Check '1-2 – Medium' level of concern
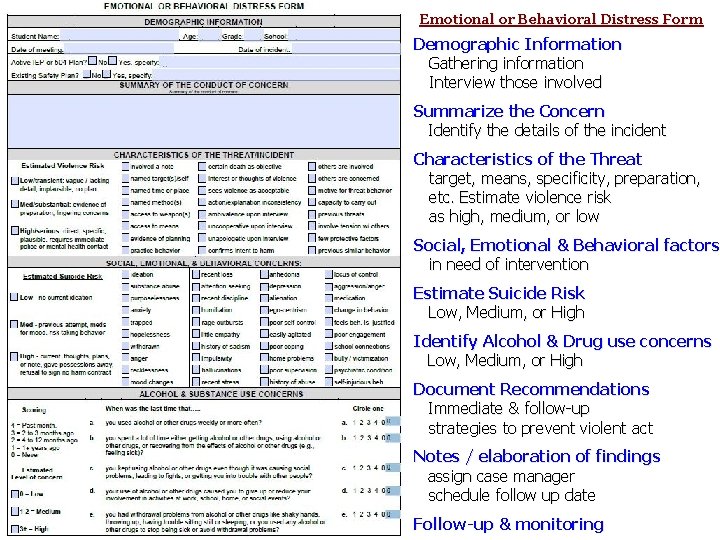The height and width of the screenshot is (540, 720). coord(15,511)
